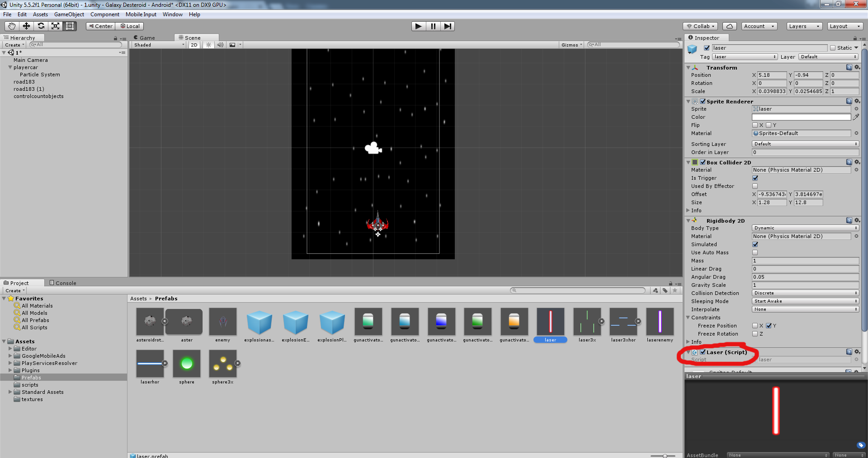Click the Play button

[419, 26]
